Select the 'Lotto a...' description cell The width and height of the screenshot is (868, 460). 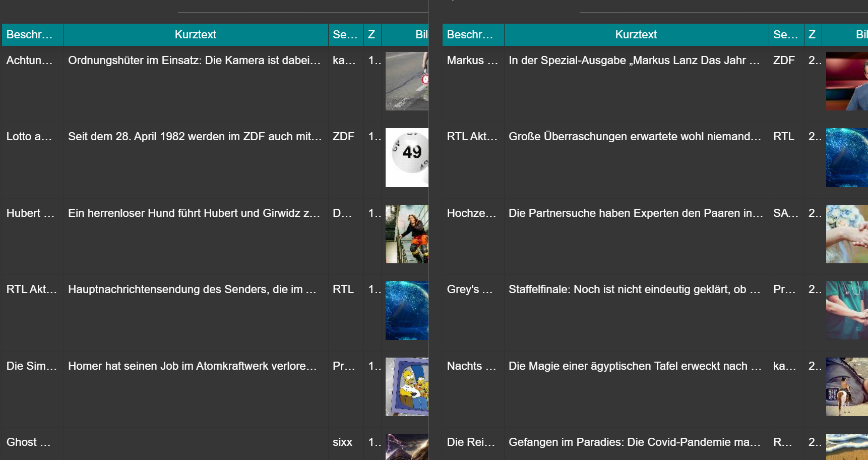pyautogui.click(x=32, y=160)
